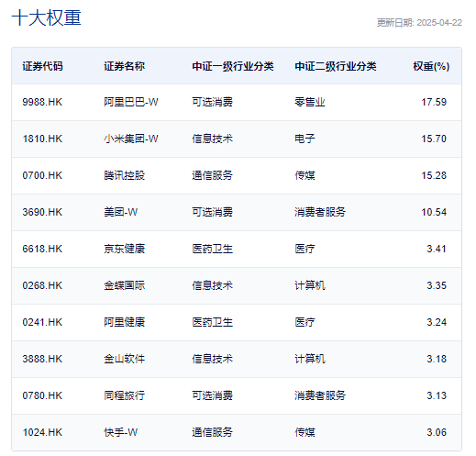Click the 权重(%) column header
Image resolution: width=476 pixels, height=456 pixels.
(x=431, y=66)
